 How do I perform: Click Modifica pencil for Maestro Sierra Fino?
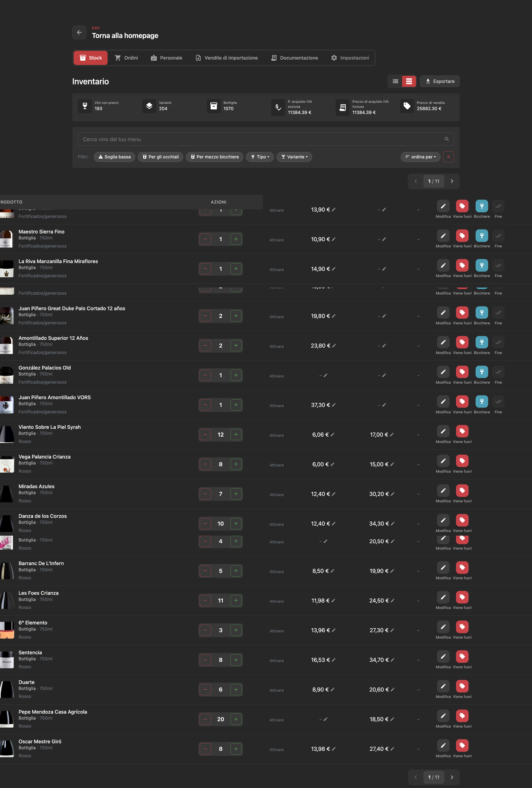coord(443,236)
